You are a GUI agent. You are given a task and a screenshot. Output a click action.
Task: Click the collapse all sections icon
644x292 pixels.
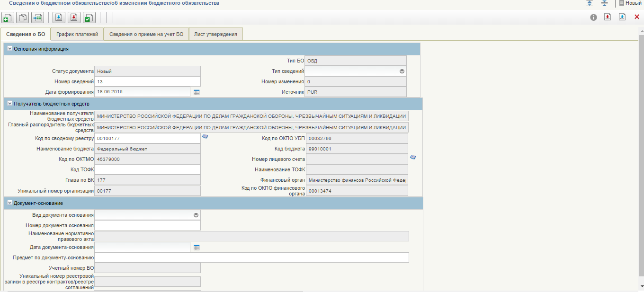[604, 3]
